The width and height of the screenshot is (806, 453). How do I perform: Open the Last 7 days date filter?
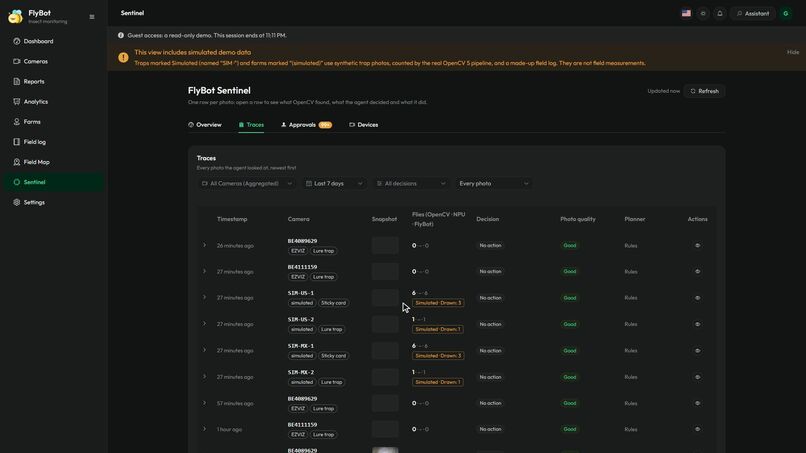[x=334, y=184]
